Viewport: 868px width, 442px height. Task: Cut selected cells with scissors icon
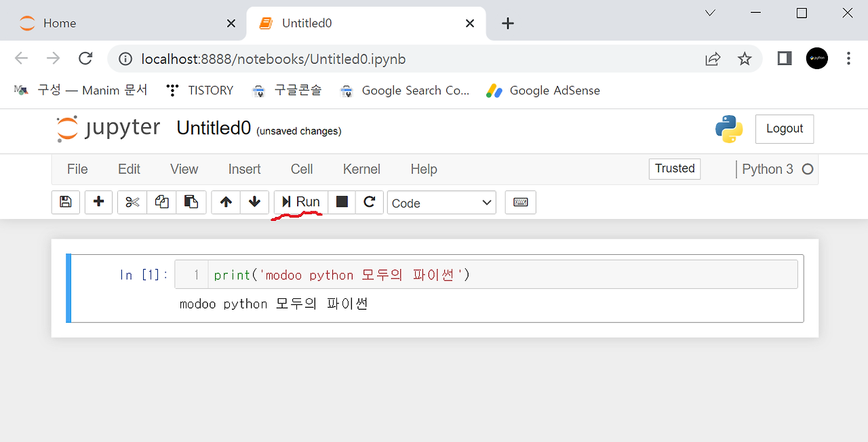coord(132,202)
